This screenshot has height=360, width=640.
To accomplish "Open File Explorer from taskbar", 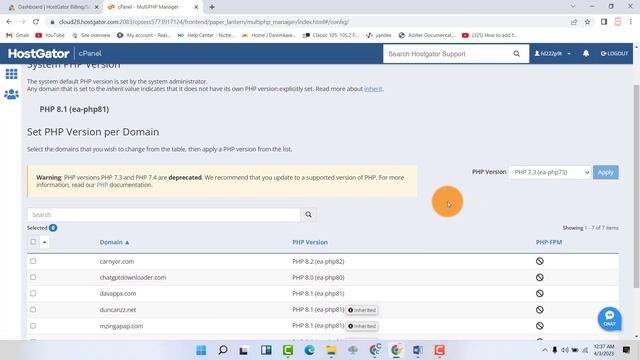I will click(331, 350).
